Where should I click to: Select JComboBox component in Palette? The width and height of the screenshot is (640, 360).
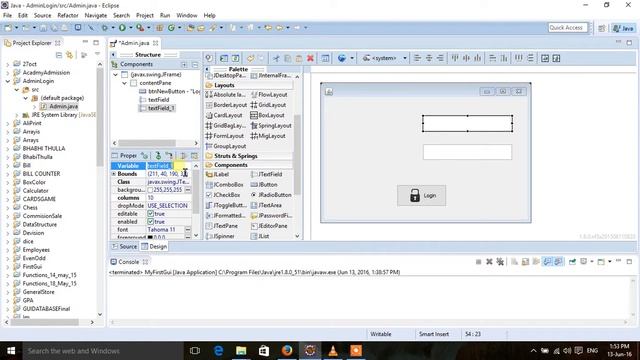pyautogui.click(x=224, y=184)
